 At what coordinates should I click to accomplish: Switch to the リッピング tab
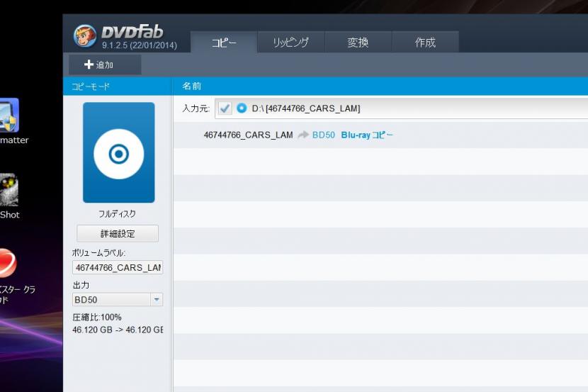pos(290,43)
